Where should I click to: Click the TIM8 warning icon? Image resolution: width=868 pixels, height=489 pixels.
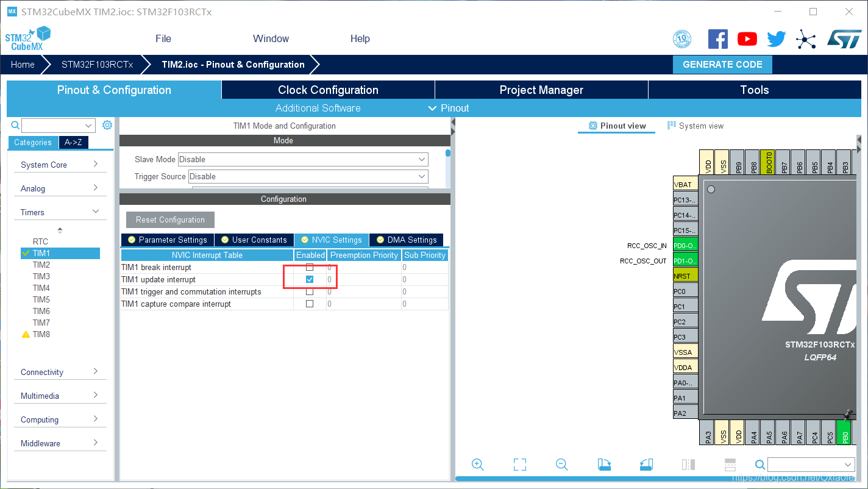click(x=26, y=334)
